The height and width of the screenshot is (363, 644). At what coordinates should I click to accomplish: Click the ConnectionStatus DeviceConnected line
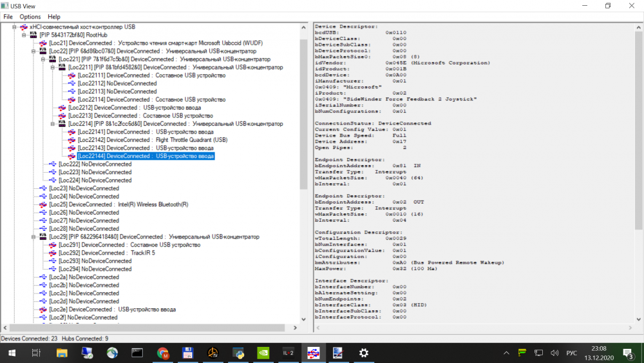coord(373,123)
